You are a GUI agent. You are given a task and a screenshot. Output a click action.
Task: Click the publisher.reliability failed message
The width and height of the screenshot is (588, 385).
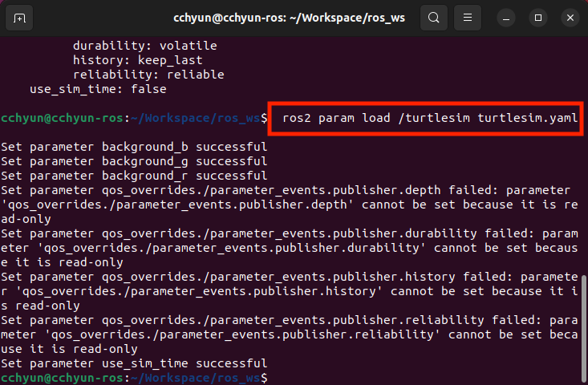pyautogui.click(x=289, y=334)
